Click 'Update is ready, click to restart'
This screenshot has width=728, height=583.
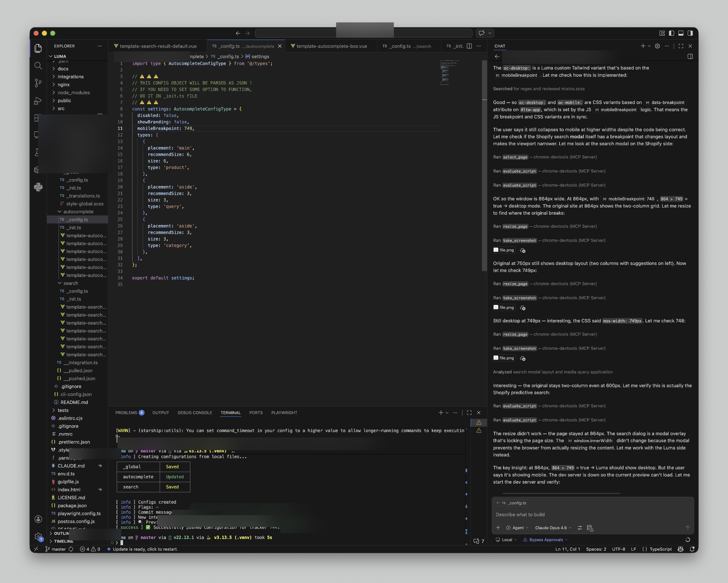(x=145, y=549)
